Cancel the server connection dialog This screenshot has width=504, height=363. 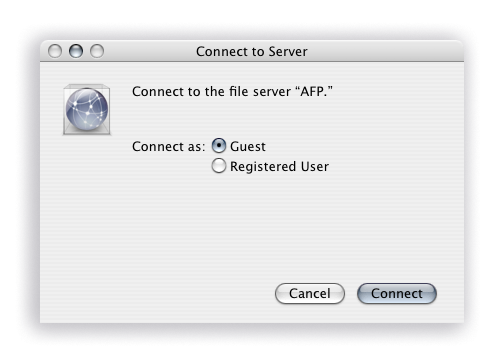pos(310,293)
